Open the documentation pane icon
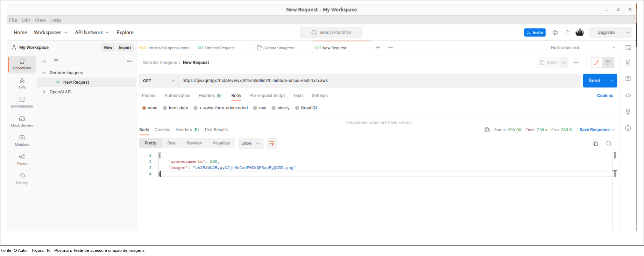The width and height of the screenshot is (644, 256). pyautogui.click(x=628, y=63)
